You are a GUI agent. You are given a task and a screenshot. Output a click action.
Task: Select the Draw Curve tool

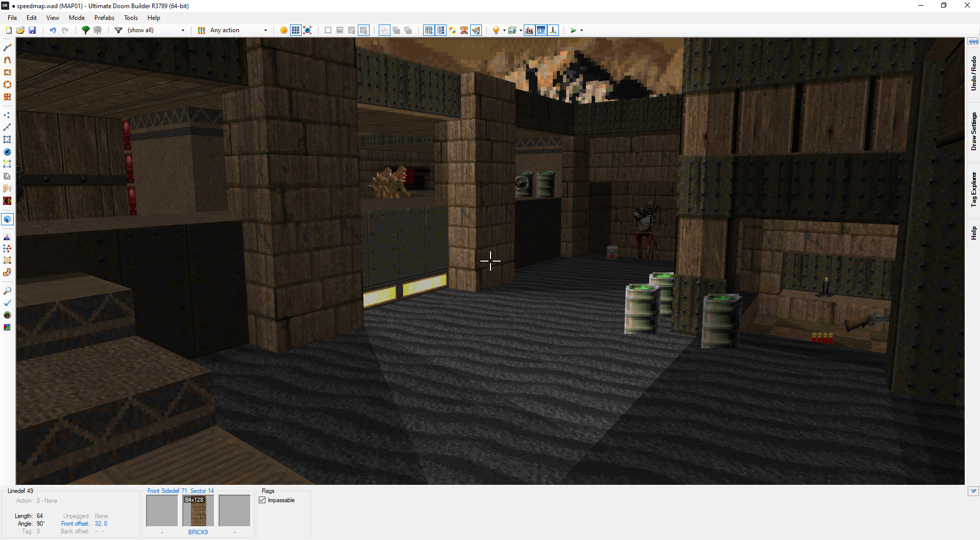point(7,60)
